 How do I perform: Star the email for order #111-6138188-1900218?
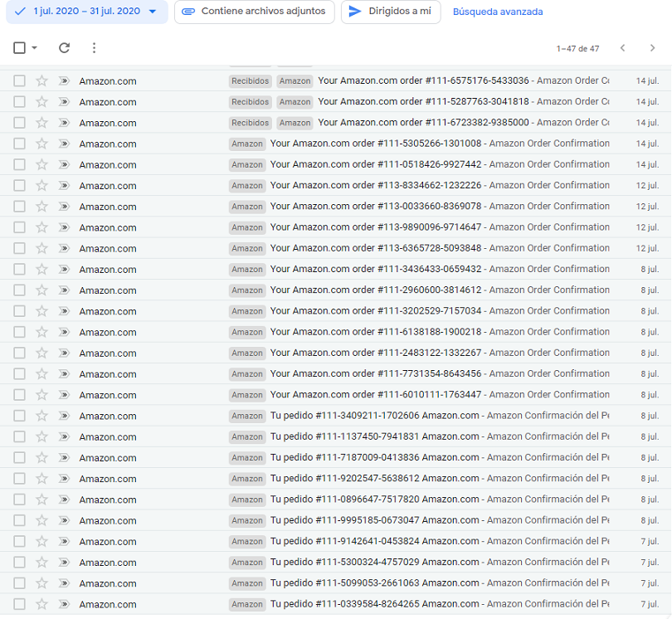pyautogui.click(x=41, y=332)
